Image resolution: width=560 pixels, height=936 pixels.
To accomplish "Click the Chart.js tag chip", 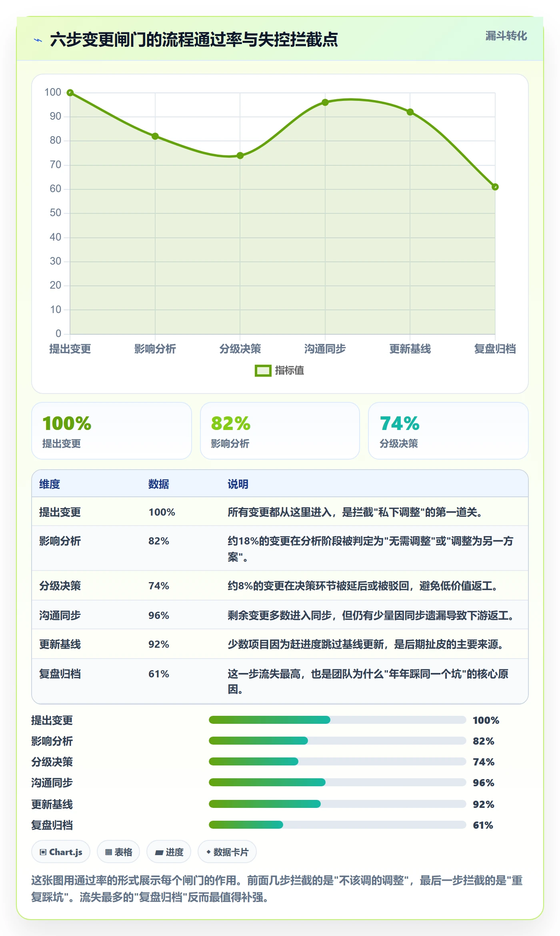I will (x=61, y=852).
